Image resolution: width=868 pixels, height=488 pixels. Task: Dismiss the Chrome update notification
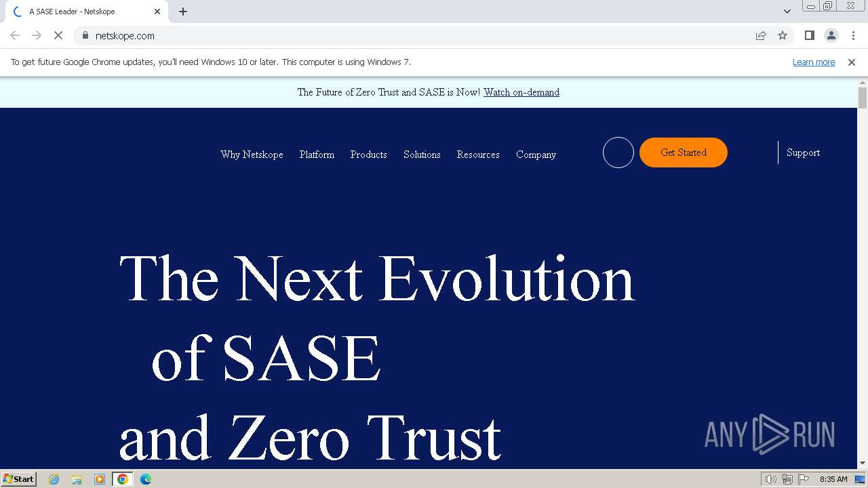tap(851, 62)
